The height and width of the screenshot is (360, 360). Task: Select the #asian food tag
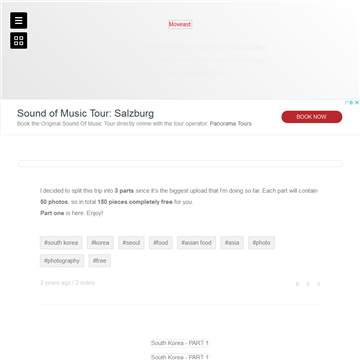[x=196, y=243]
